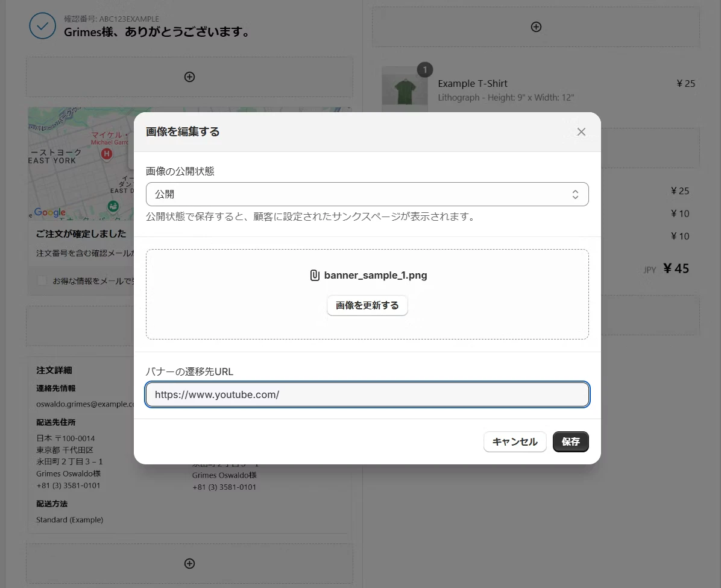Viewport: 721px width, 588px height.
Task: Click the Example T-Shirt product name
Action: click(x=473, y=84)
